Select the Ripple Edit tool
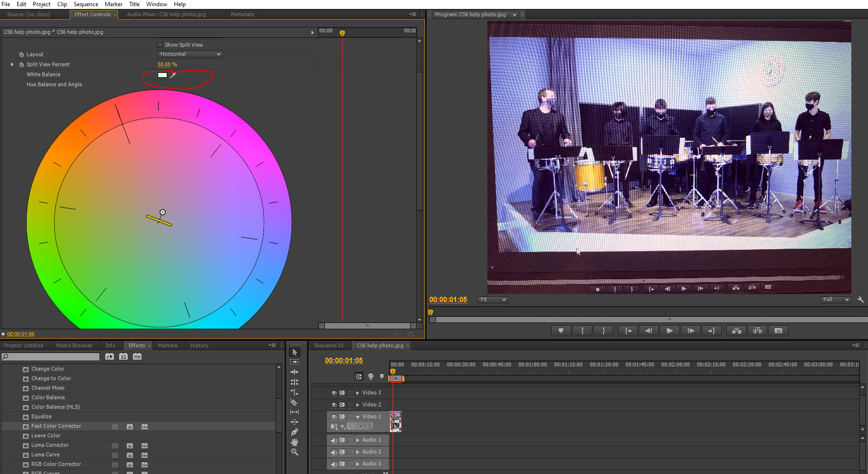 point(294,372)
